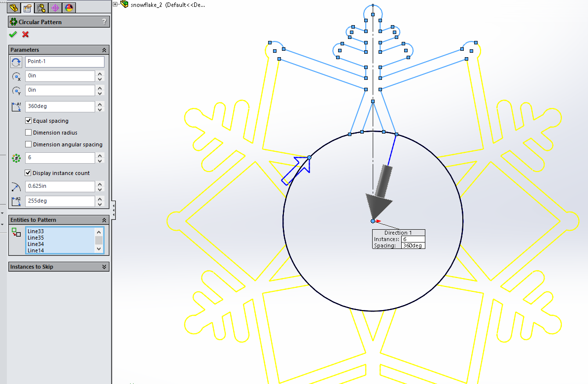Increase the Center X value with up arrow
The image size is (588, 384).
[x=100, y=73]
